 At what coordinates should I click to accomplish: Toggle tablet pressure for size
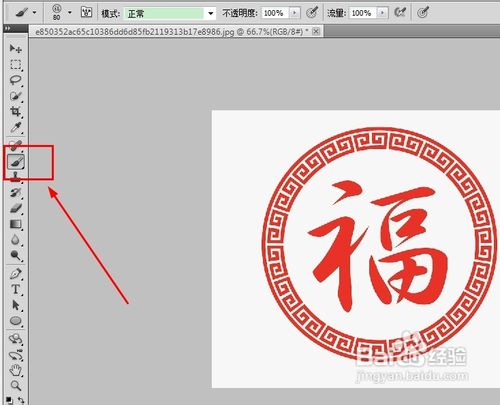(x=423, y=13)
